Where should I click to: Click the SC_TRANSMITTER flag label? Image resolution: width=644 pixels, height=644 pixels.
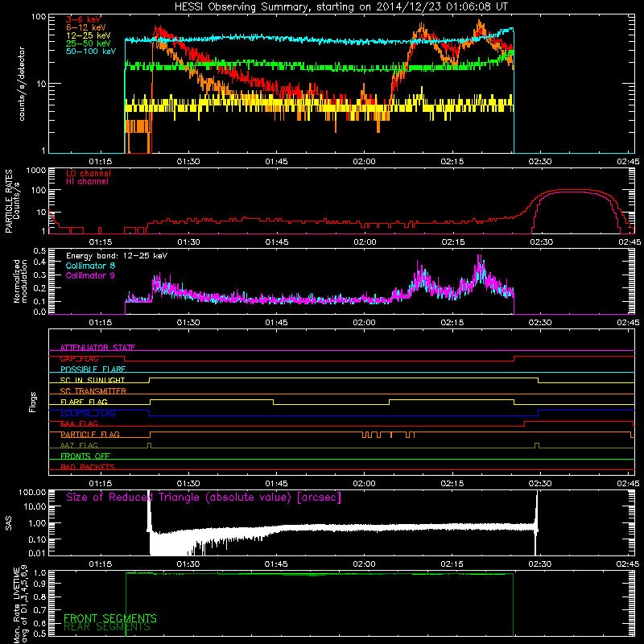(x=93, y=391)
